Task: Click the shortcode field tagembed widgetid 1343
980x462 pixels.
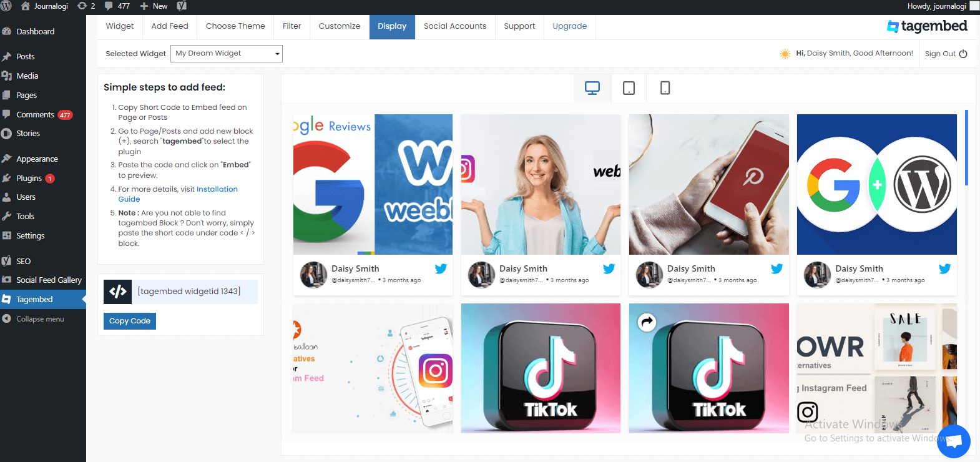Action: click(x=195, y=292)
